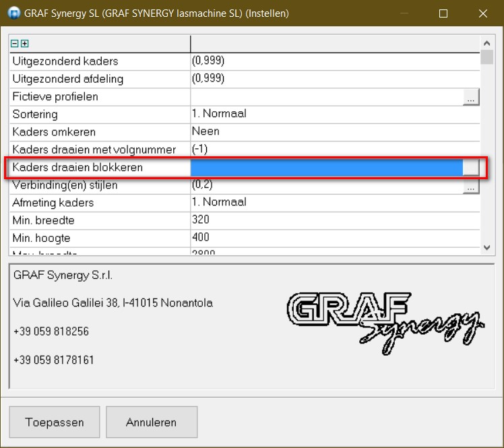Maximize the GRAF Synergy SL window
The height and width of the screenshot is (448, 504).
[x=443, y=13]
